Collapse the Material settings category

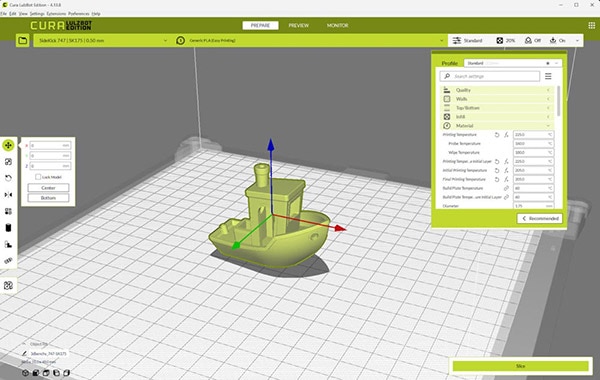[x=497, y=126]
